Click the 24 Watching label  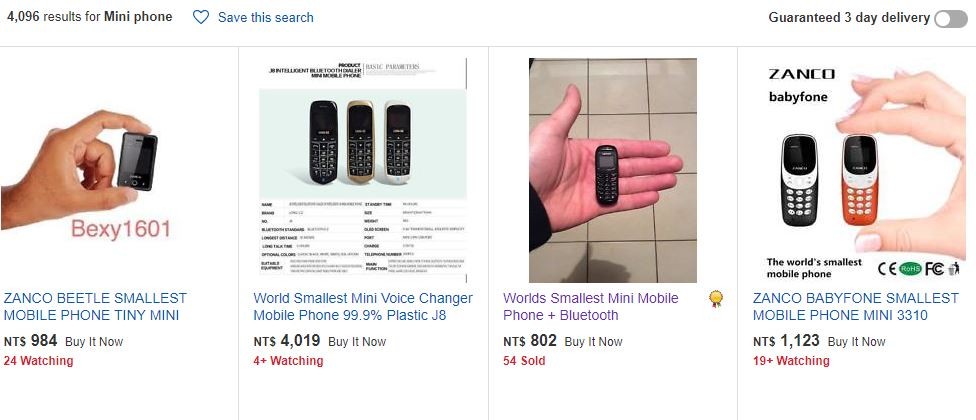pyautogui.click(x=38, y=361)
